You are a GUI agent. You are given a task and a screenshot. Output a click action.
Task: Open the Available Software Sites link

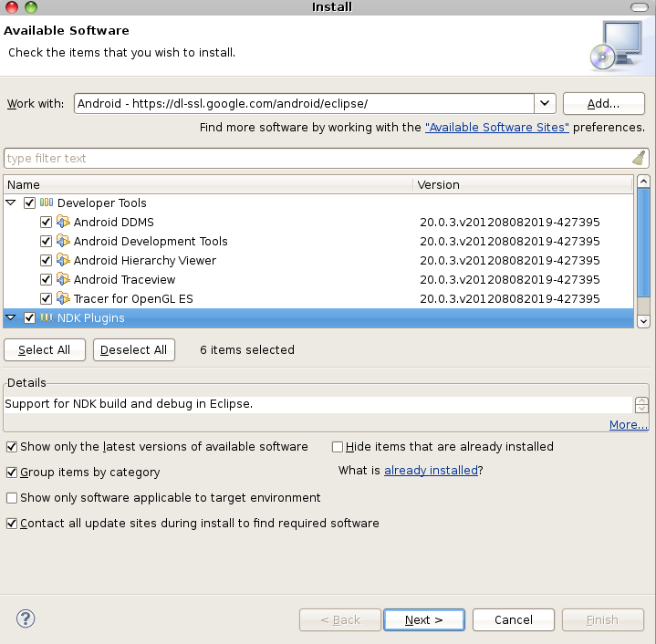(x=497, y=127)
